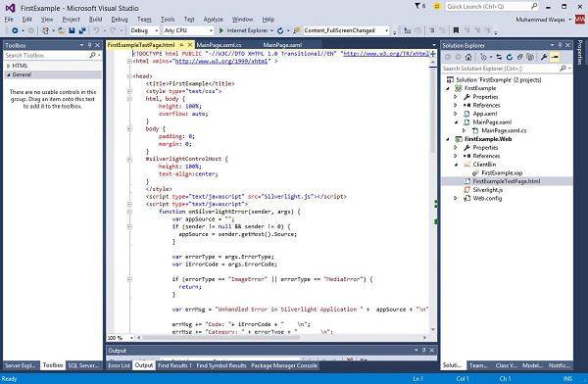The image size is (588, 384).
Task: Toggle auto-hide pin on Output panel
Action: [423, 351]
